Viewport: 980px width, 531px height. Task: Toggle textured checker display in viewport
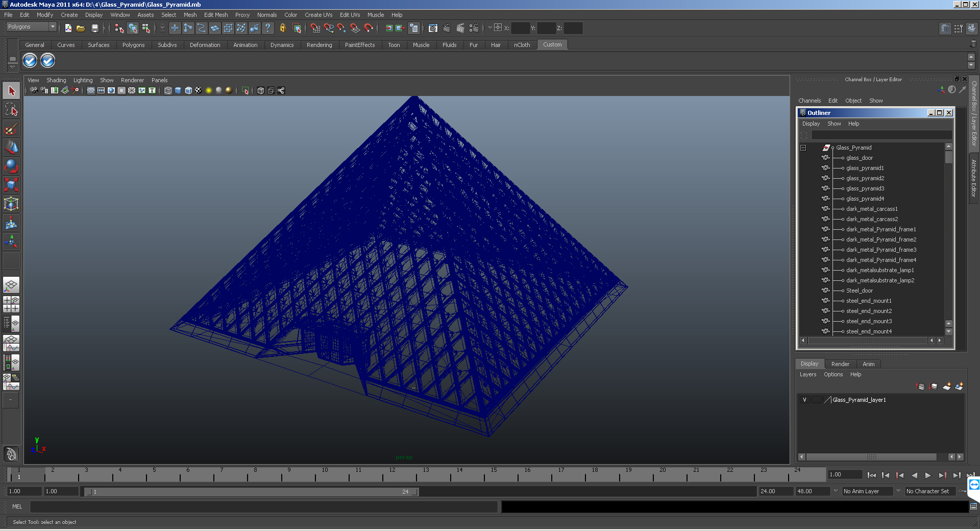coord(199,90)
